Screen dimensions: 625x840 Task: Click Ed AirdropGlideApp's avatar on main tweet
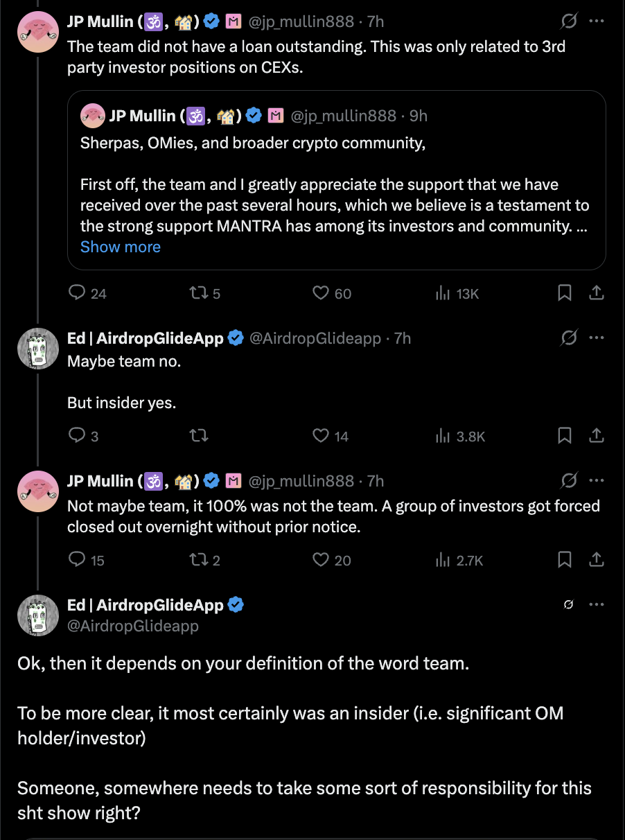pyautogui.click(x=38, y=615)
